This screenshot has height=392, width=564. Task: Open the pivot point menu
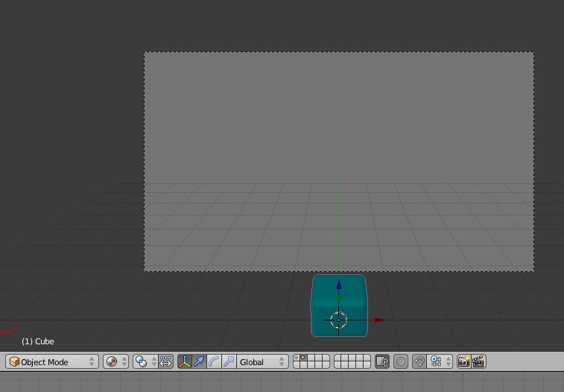tap(145, 361)
